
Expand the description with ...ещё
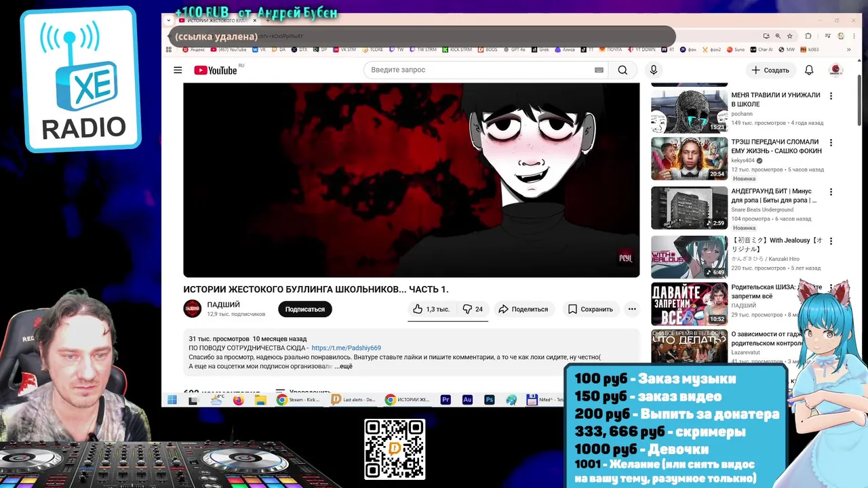point(343,366)
